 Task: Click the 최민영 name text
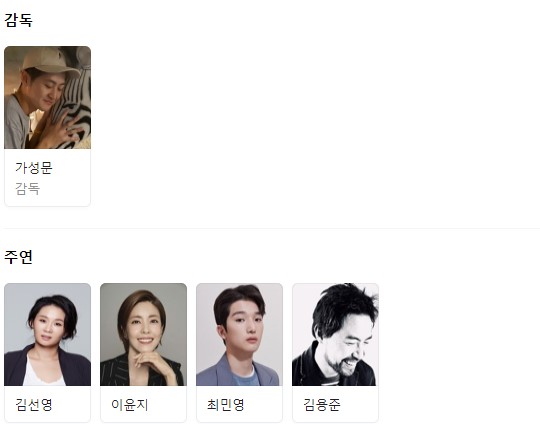point(226,405)
